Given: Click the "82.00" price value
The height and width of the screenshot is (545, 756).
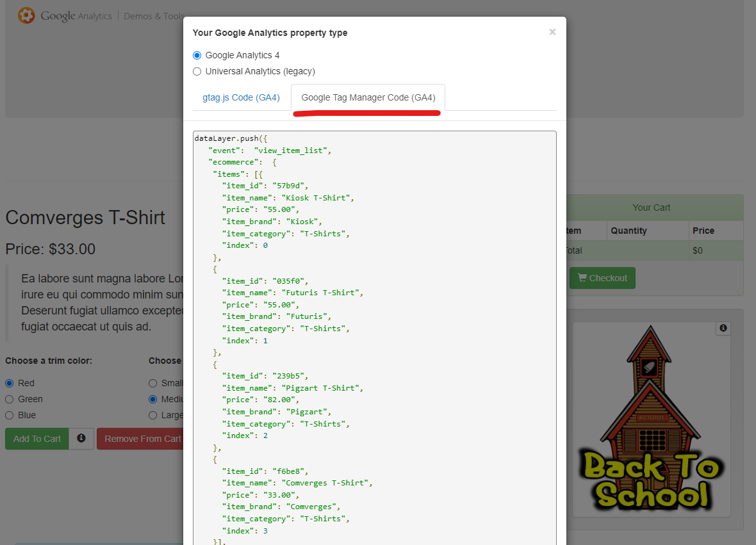Looking at the screenshot, I should (279, 400).
